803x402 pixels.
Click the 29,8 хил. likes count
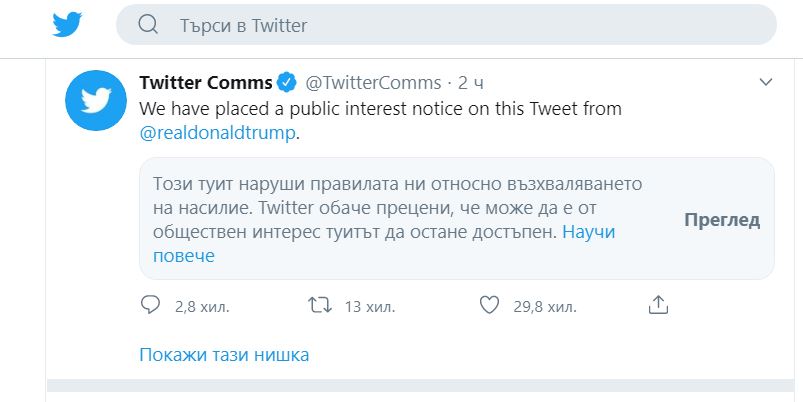[545, 307]
